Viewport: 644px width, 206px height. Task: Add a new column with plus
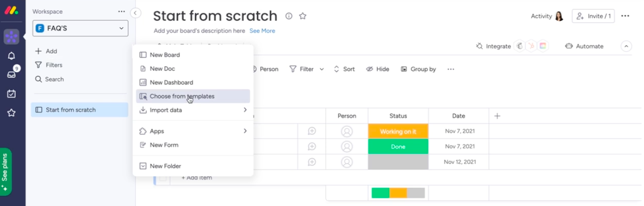[497, 116]
